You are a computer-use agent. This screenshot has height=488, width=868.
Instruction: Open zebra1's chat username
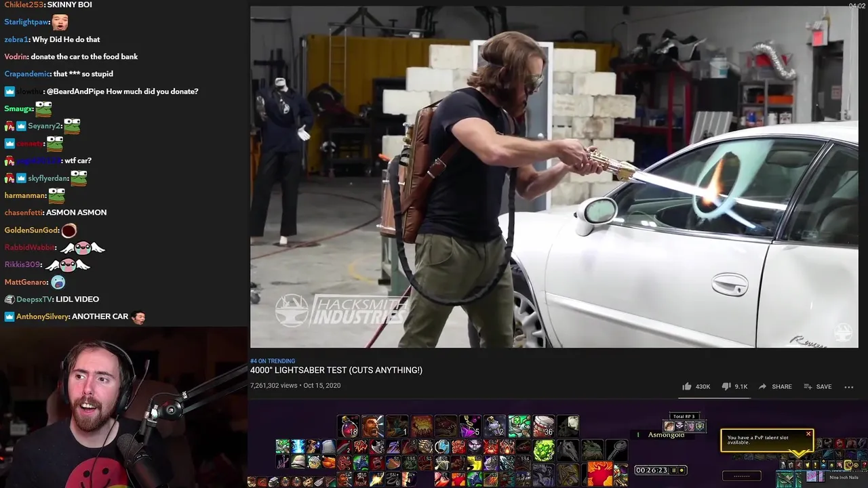(16, 39)
